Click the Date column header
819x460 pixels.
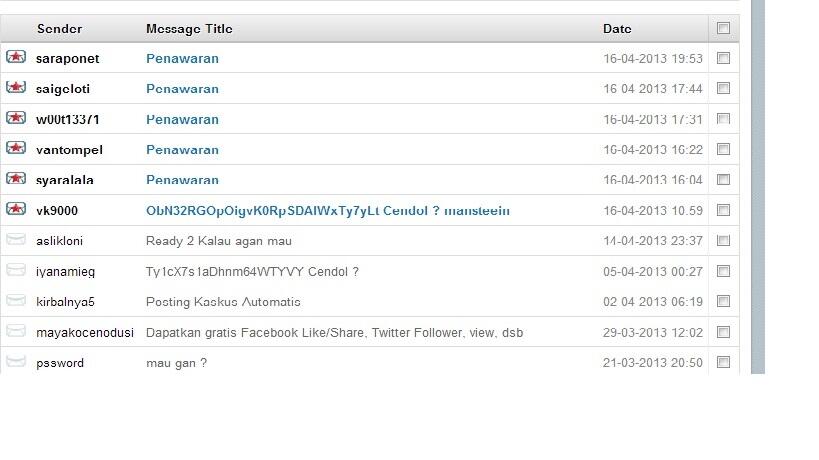pos(617,29)
